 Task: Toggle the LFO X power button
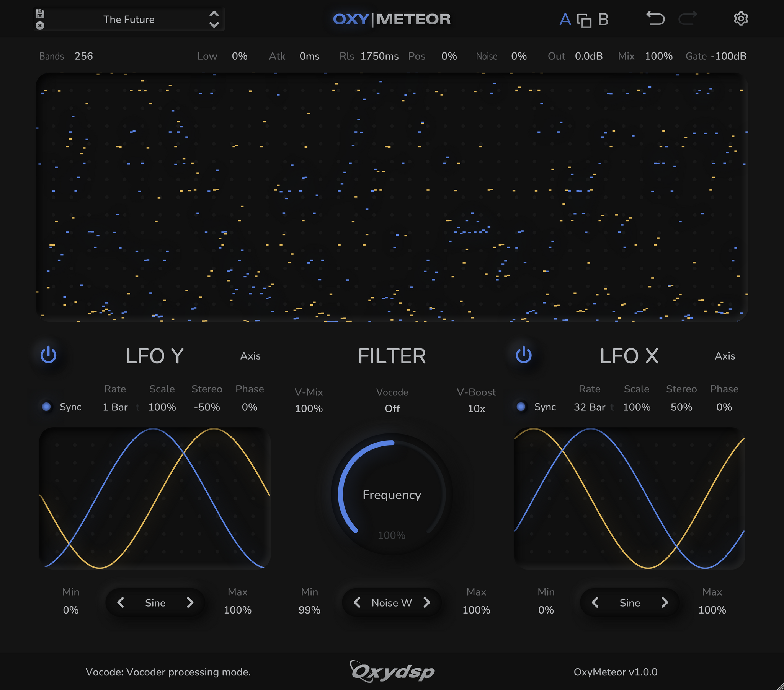tap(523, 356)
